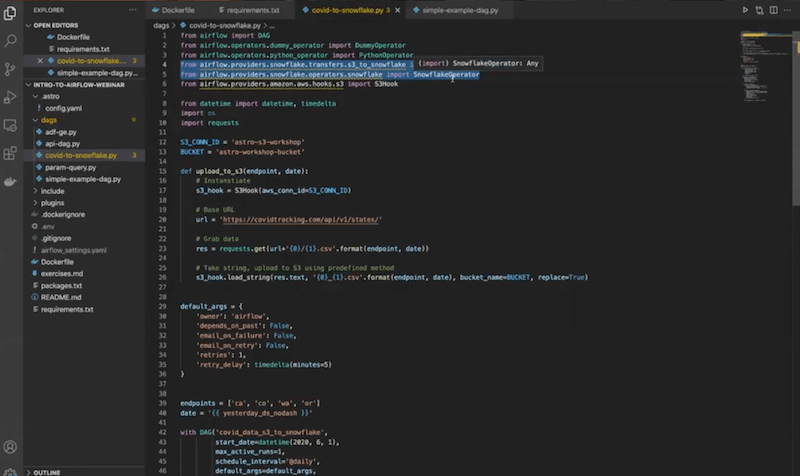This screenshot has height=476, width=800.
Task: Open api-dag.py from the file tree
Action: [x=62, y=143]
